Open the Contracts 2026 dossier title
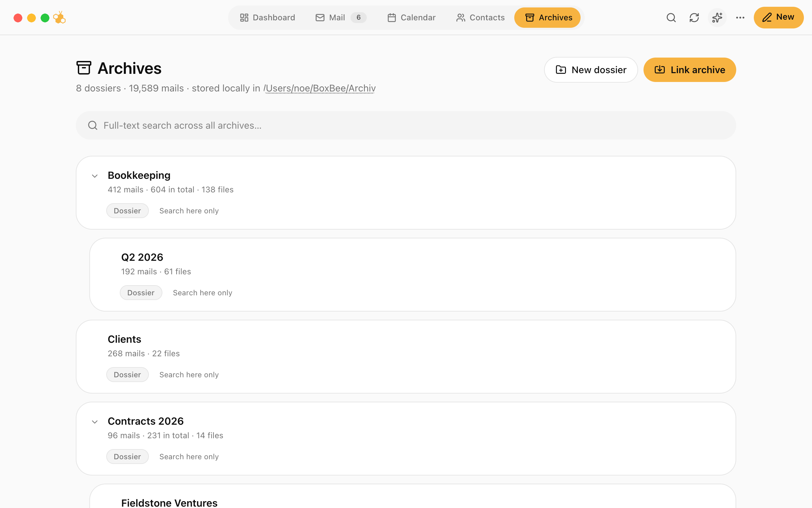Image resolution: width=812 pixels, height=508 pixels. coord(145,421)
